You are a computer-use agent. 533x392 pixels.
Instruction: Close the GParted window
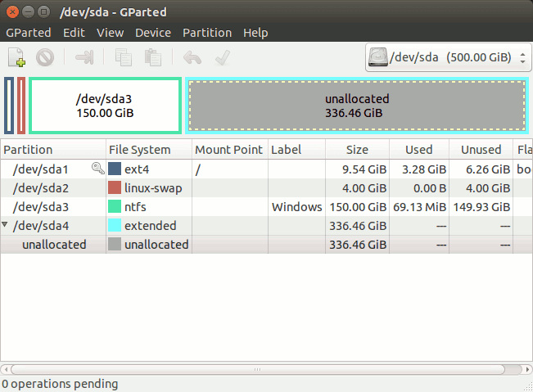point(12,12)
